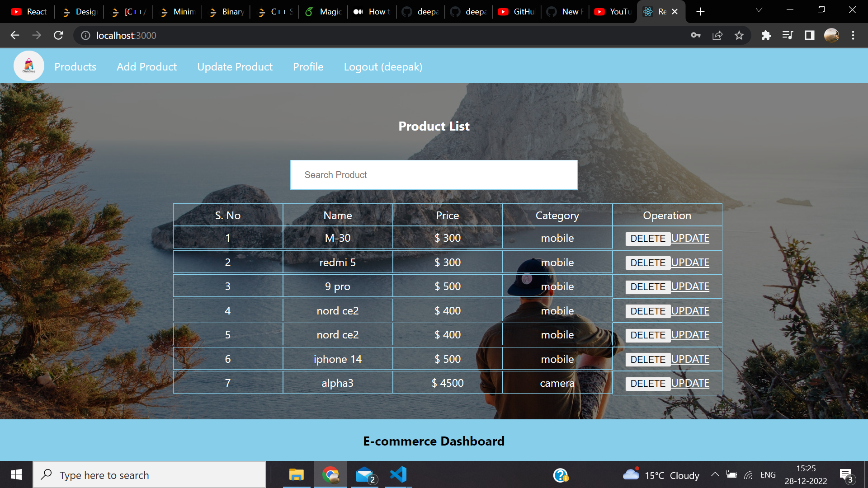Click the password key icon in address bar

696,35
